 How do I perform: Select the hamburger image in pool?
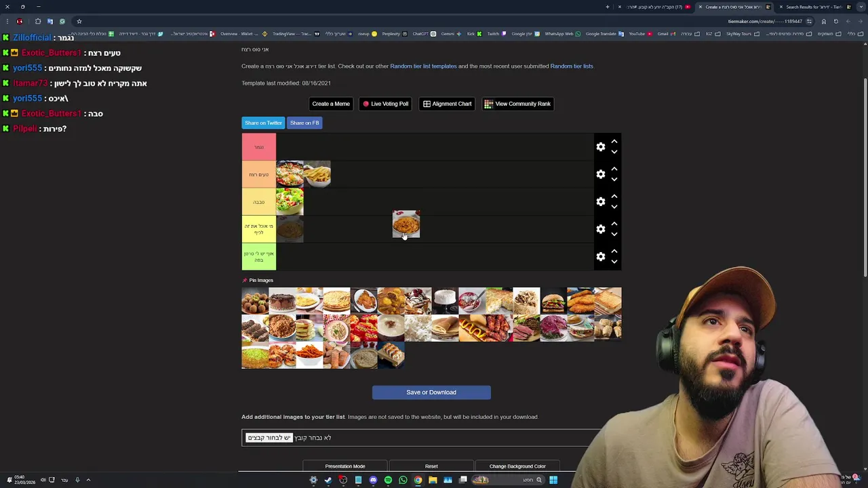[x=553, y=301]
